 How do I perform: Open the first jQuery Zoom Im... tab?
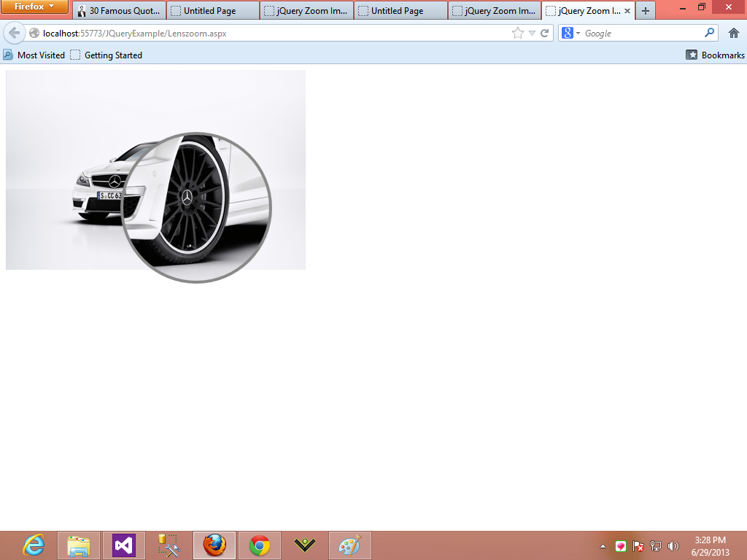point(307,10)
